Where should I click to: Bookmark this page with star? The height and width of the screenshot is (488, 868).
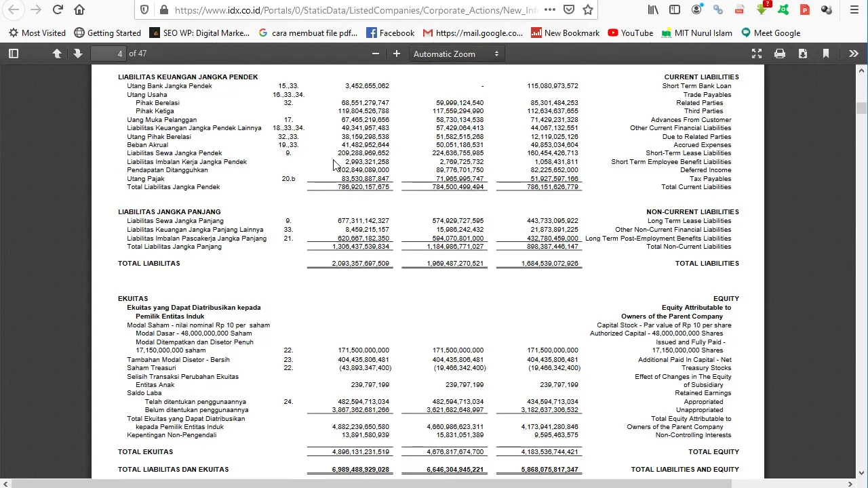point(588,9)
